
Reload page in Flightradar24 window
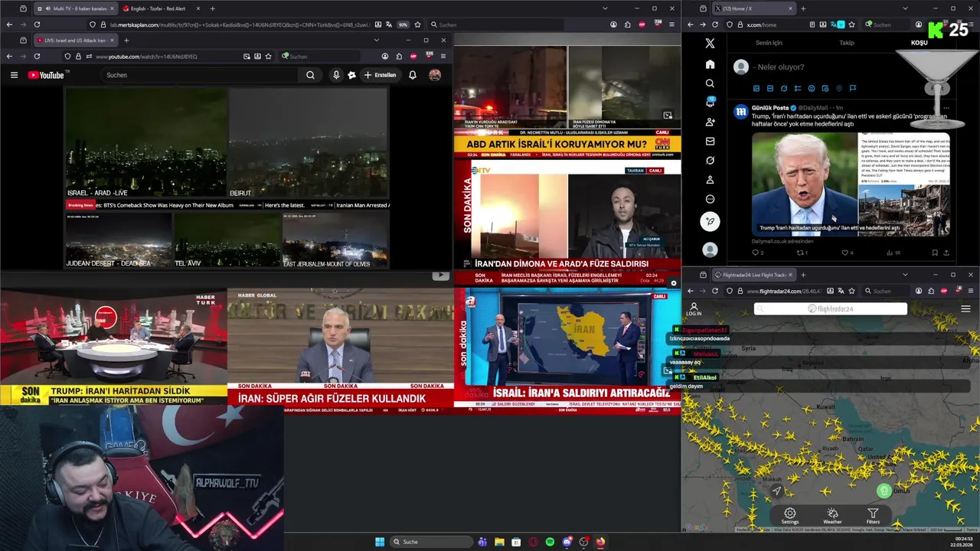coord(715,291)
